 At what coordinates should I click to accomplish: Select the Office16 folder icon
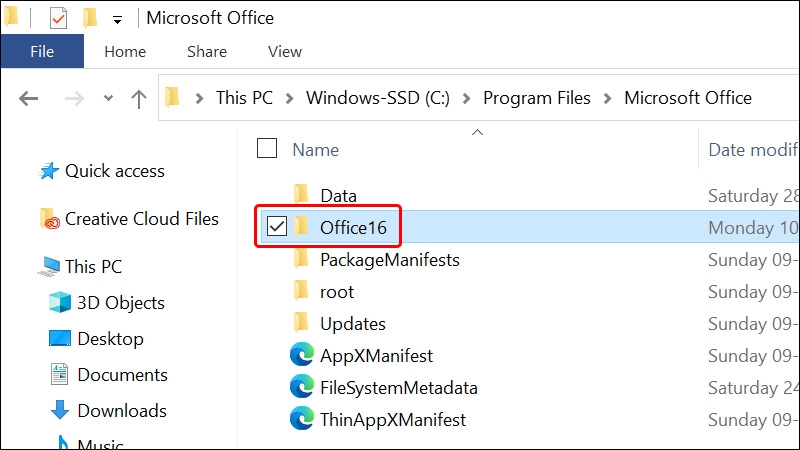[301, 226]
